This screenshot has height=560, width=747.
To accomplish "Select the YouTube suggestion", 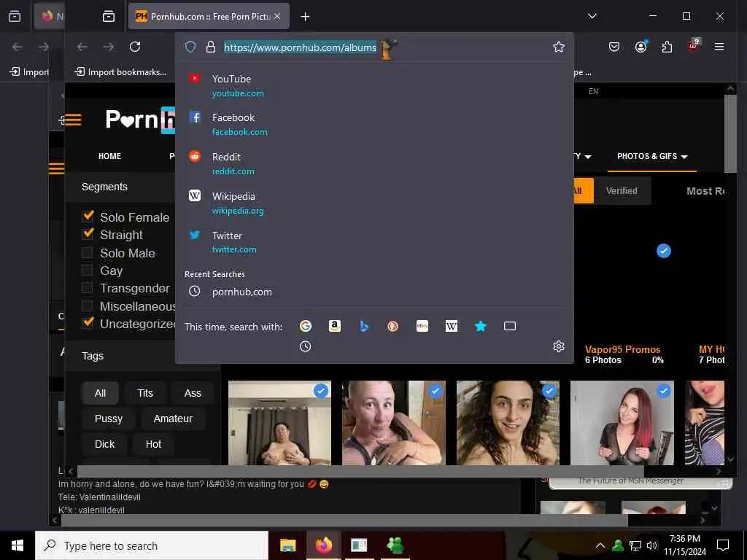I will [x=374, y=86].
